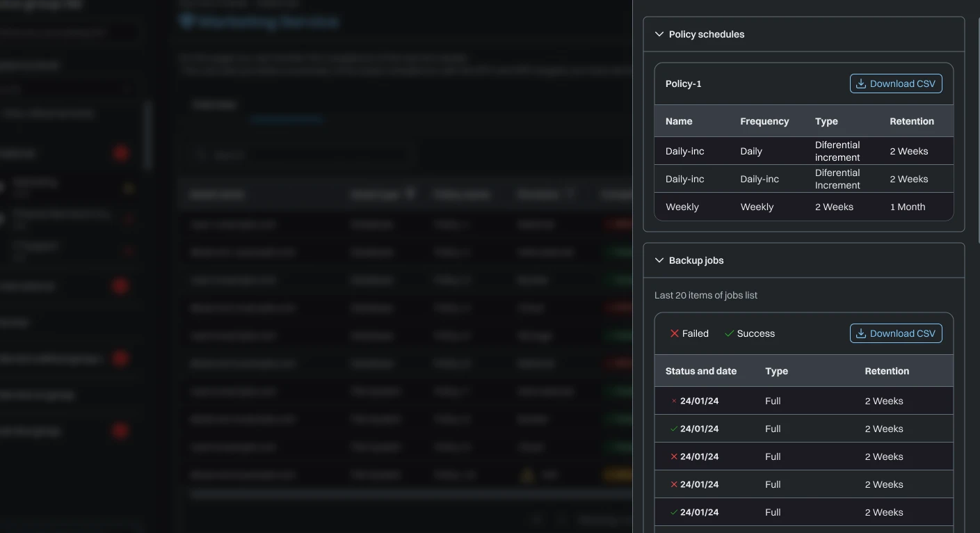Viewport: 980px width, 533px height.
Task: Click the blurred search field
Action: 299,154
